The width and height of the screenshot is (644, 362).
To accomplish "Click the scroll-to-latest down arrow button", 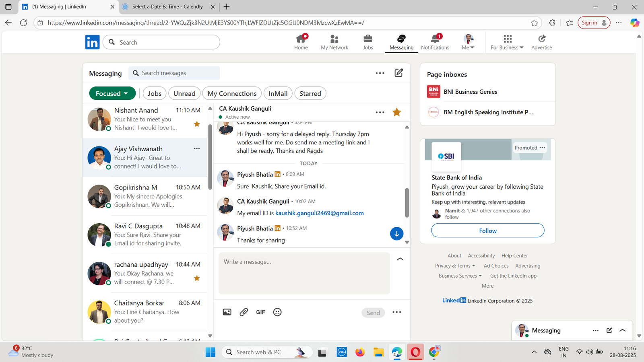I will [x=396, y=234].
